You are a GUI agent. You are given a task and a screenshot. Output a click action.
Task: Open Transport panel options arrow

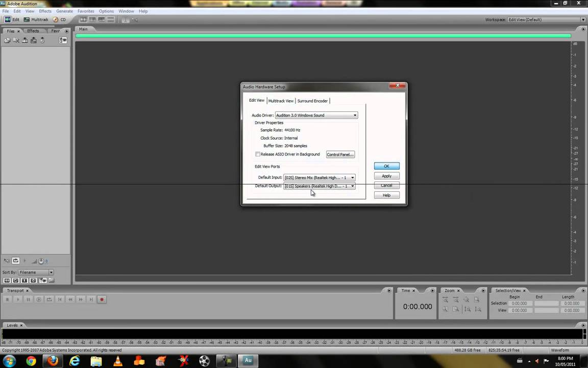tap(389, 291)
